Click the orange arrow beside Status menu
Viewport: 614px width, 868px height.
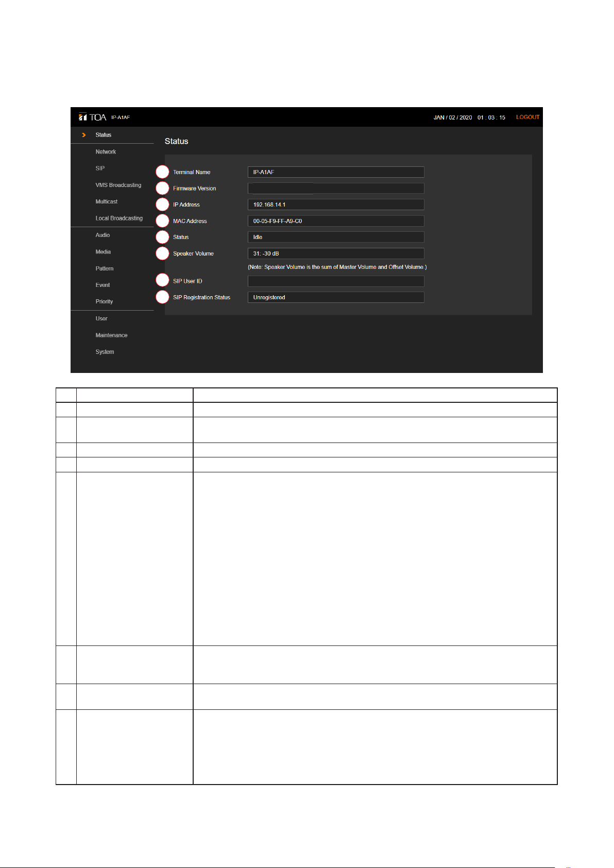[x=83, y=135]
